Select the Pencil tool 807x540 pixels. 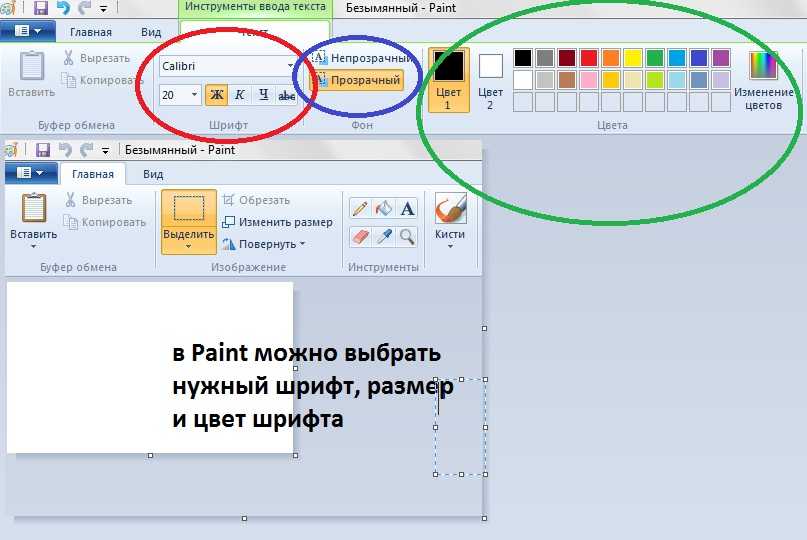point(360,208)
